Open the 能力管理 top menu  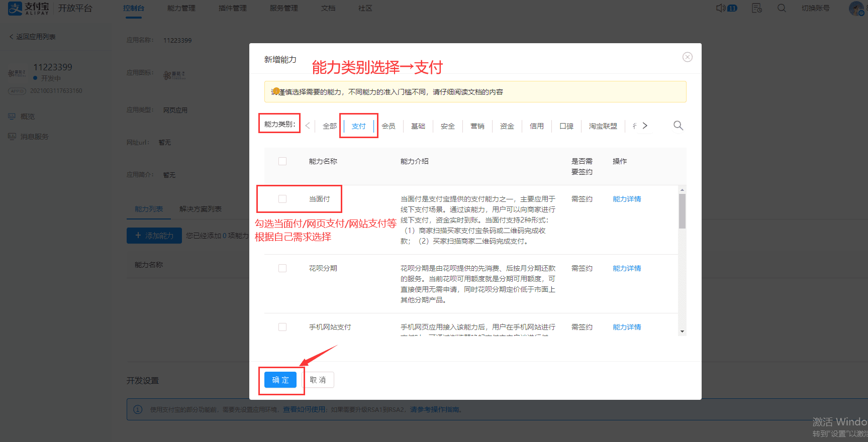181,8
